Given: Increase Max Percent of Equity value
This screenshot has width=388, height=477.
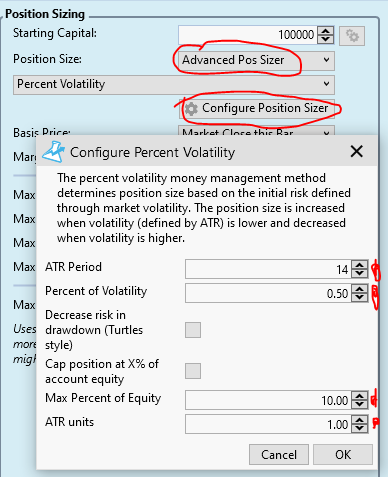Looking at the screenshot, I should [x=359, y=396].
